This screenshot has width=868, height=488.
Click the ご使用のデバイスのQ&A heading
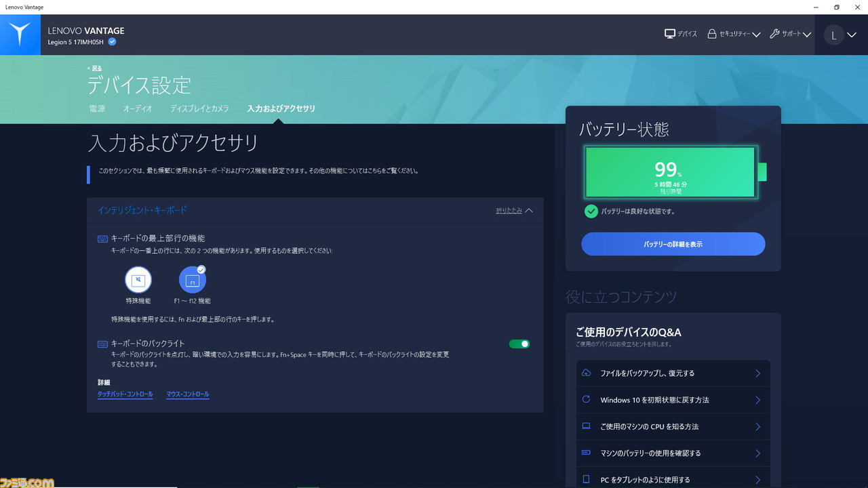[629, 332]
